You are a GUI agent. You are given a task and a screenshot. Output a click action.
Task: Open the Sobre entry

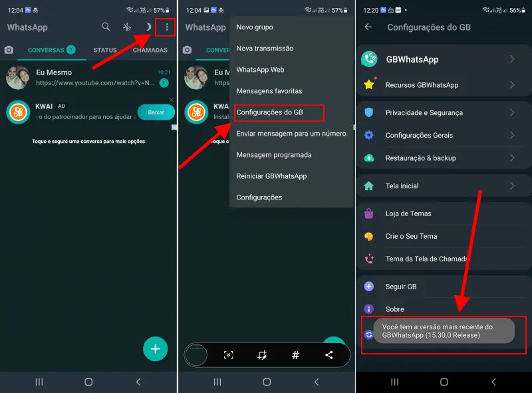(x=444, y=308)
